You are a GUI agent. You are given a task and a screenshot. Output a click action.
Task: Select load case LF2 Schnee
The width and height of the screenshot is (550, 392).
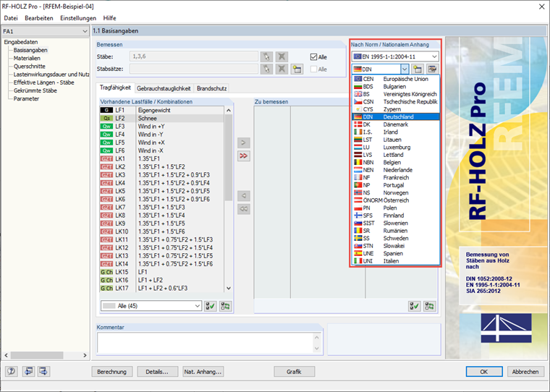tap(161, 118)
